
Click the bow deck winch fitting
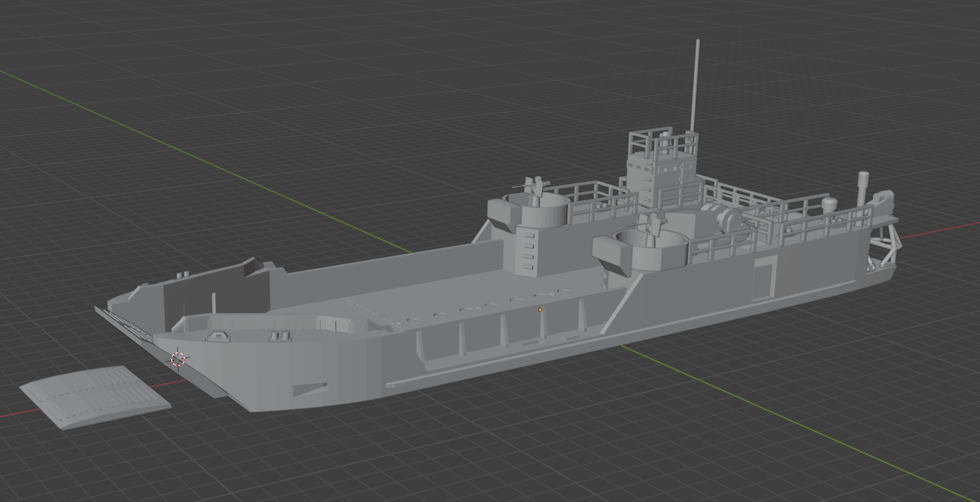point(218,337)
